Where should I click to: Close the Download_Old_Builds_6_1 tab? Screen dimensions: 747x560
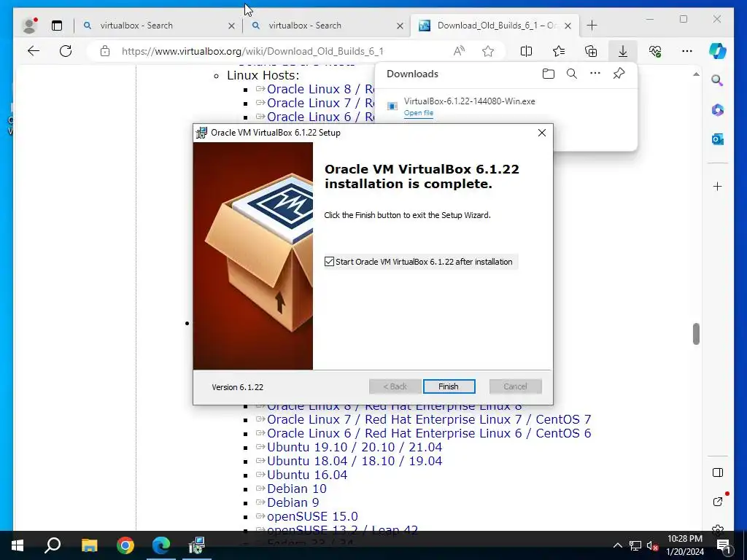568,26
